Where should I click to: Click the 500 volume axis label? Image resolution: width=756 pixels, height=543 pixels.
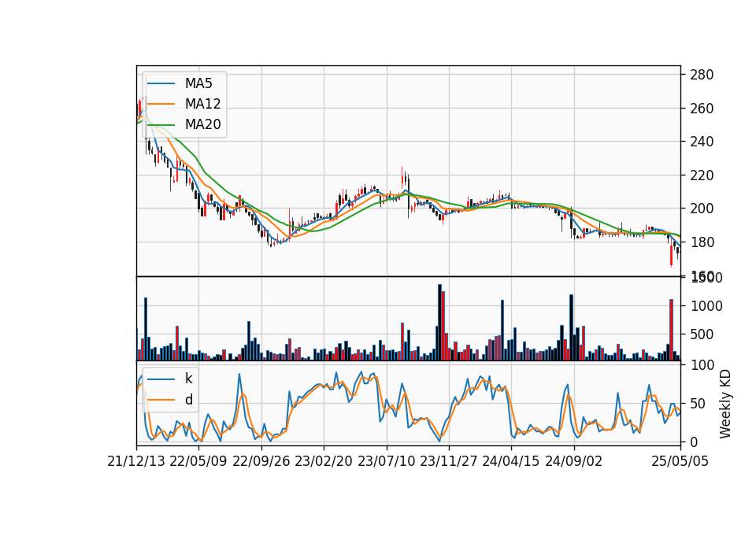pos(702,334)
